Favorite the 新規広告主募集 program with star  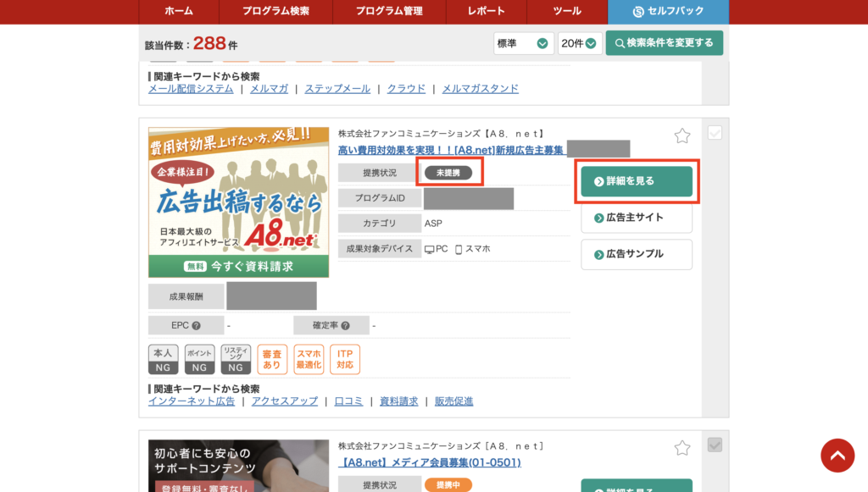682,136
